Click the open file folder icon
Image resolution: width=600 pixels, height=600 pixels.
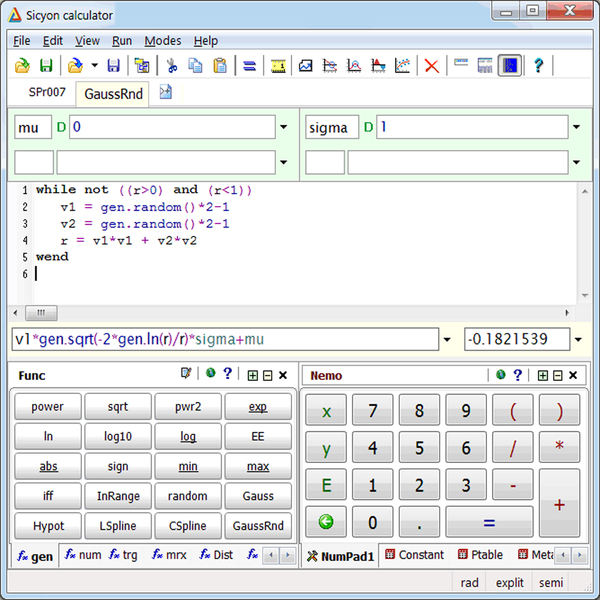point(22,65)
